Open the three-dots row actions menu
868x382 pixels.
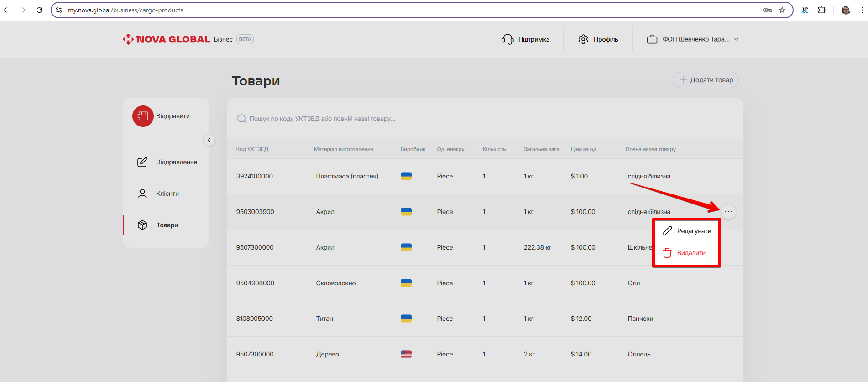coord(728,212)
